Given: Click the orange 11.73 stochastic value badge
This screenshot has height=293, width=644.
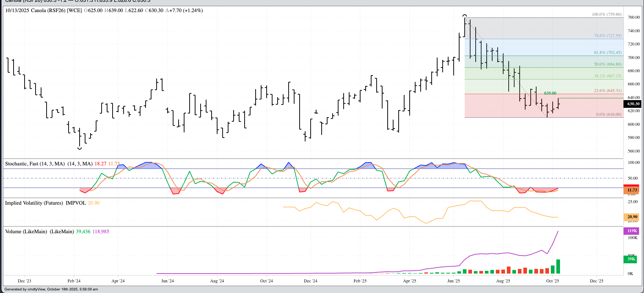Looking at the screenshot, I should (632, 190).
